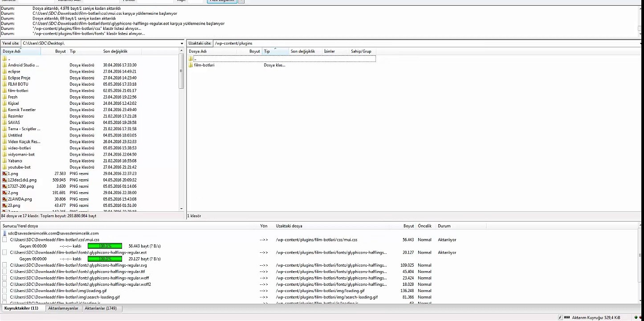Select queued img\search-loading.gif row
Image resolution: width=644 pixels, height=321 pixels.
point(243,297)
